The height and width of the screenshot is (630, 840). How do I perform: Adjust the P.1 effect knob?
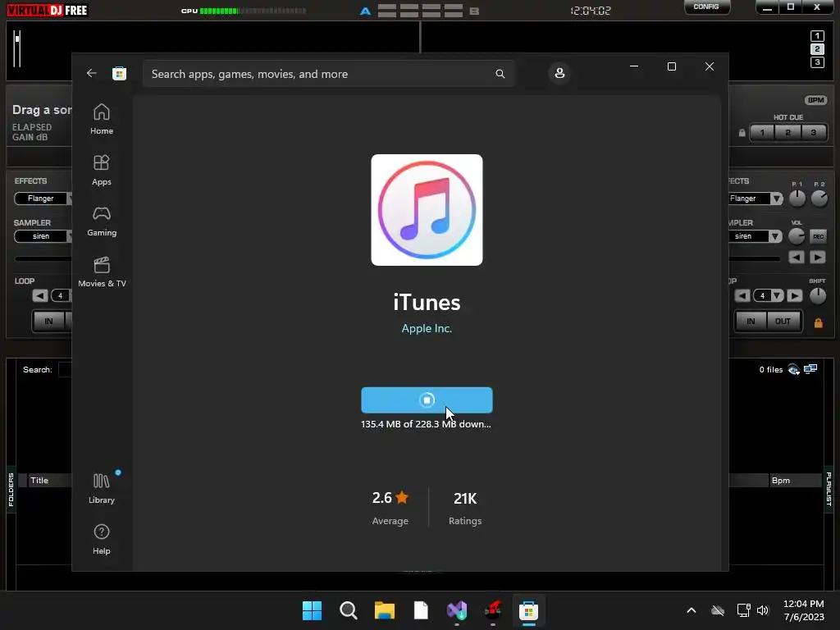pyautogui.click(x=797, y=199)
